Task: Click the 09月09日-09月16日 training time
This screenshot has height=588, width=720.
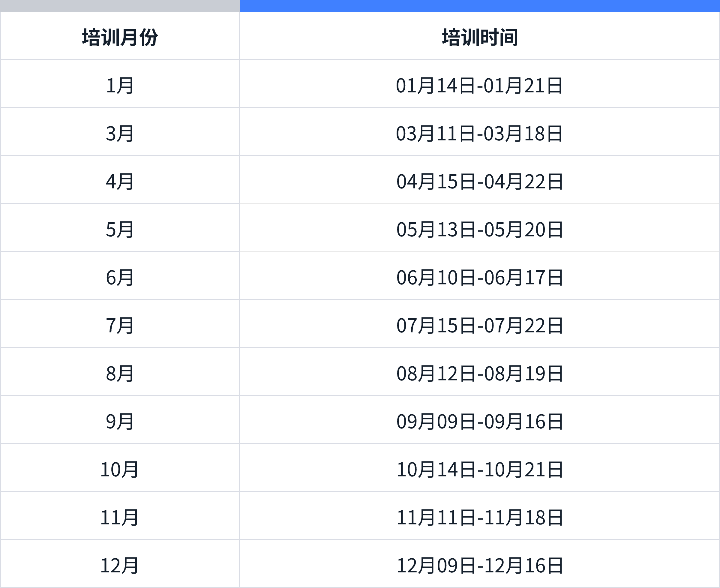Action: click(479, 422)
